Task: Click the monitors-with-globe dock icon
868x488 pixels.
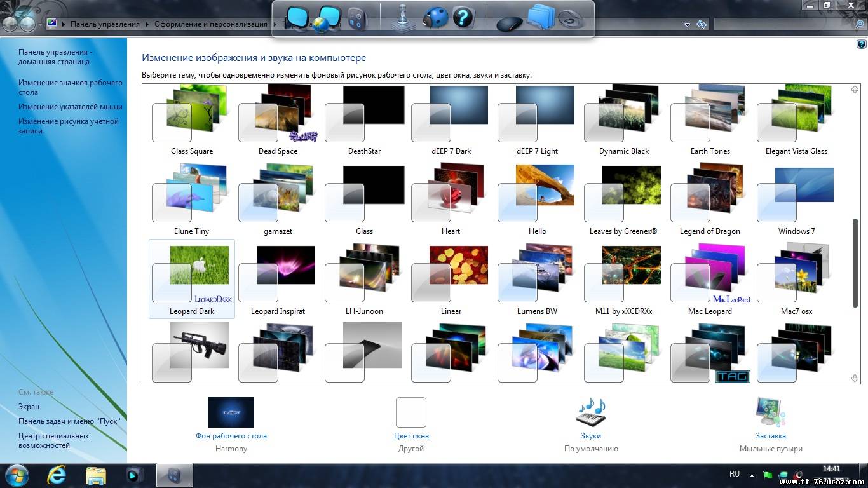Action: click(327, 18)
